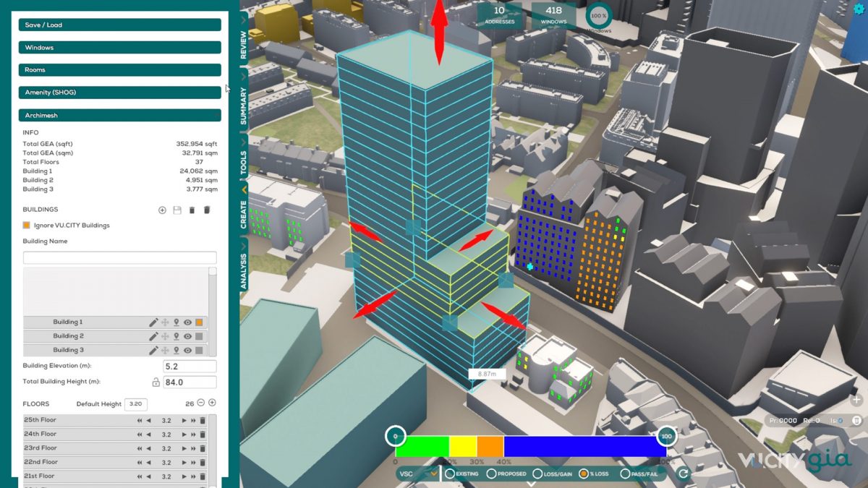
Task: Click the refresh analysis icon
Action: pyautogui.click(x=681, y=474)
